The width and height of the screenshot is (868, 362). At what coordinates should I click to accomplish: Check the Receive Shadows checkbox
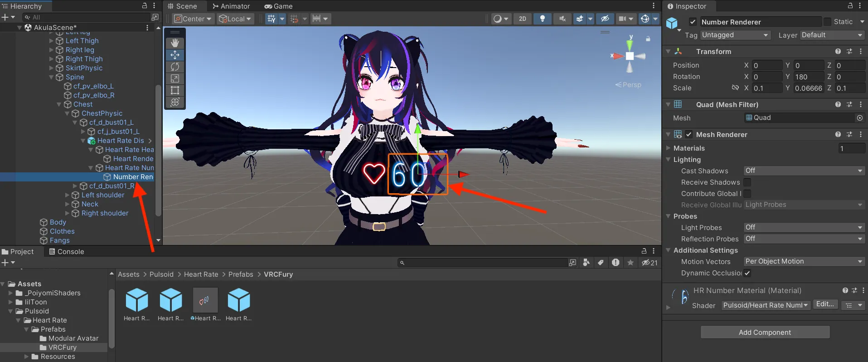[x=747, y=182]
